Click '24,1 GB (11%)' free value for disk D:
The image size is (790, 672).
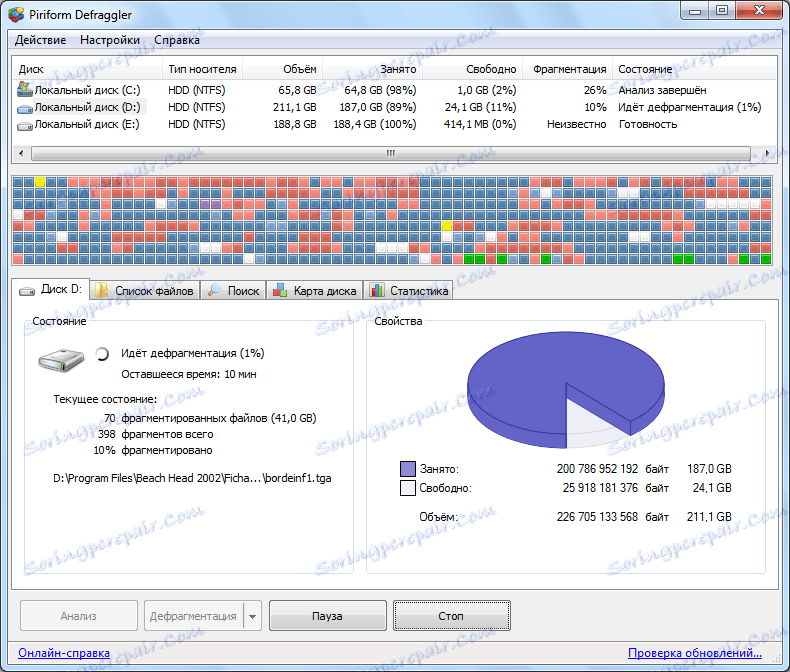(481, 107)
